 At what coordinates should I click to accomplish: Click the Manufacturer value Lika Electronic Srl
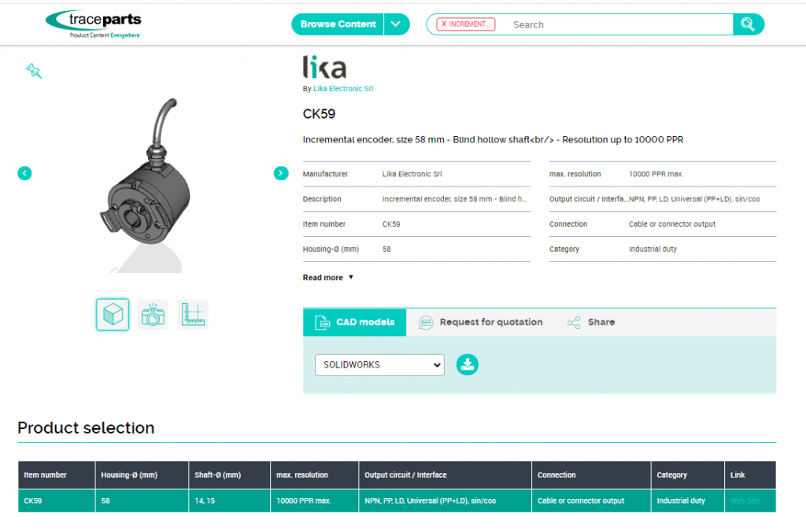point(412,174)
